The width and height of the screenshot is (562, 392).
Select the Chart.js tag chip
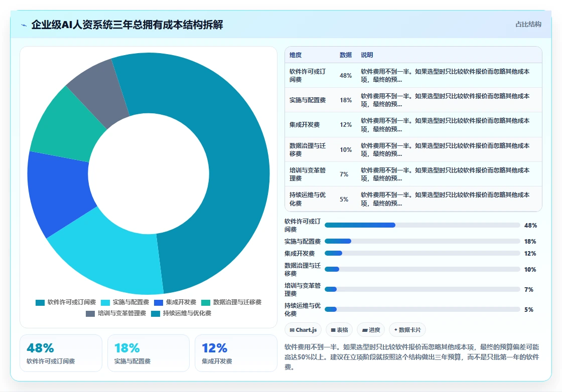point(303,330)
